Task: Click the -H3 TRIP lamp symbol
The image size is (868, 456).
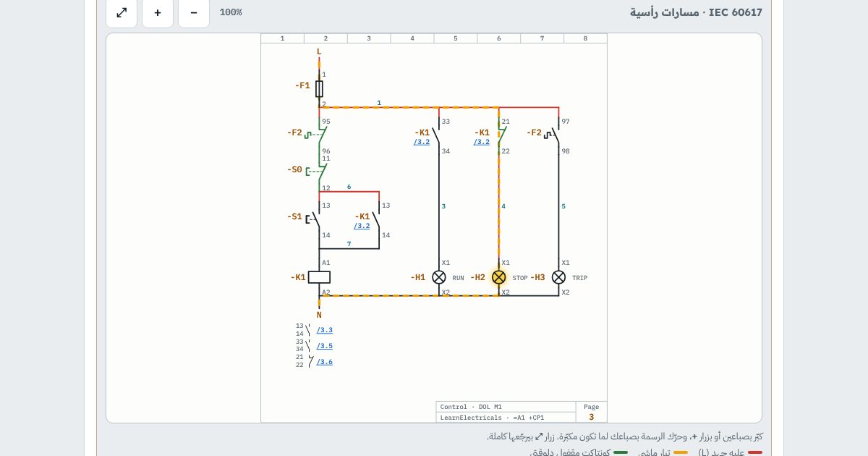Action: click(x=559, y=277)
